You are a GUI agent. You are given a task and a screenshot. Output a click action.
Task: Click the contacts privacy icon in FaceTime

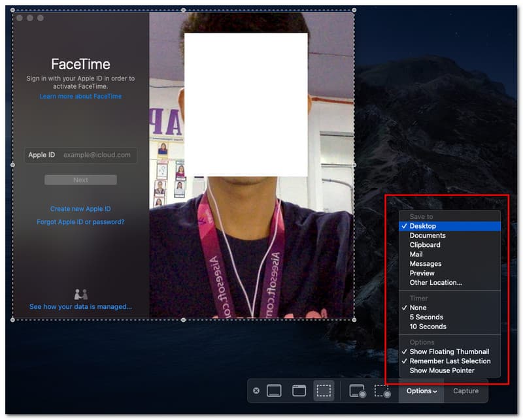coord(80,295)
